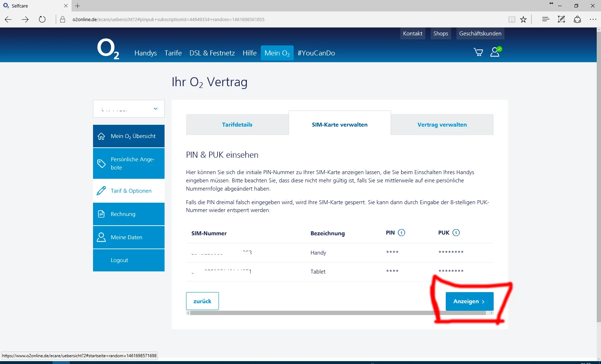Click the Bezeichnung column header

point(328,233)
